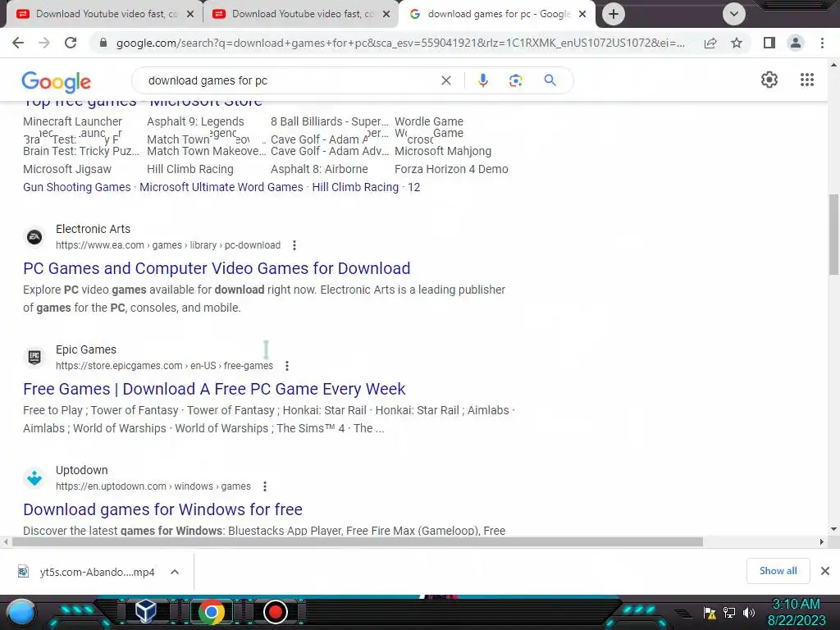Image resolution: width=840 pixels, height=630 pixels.
Task: Open the Windows Start orb
Action: pos(21,612)
